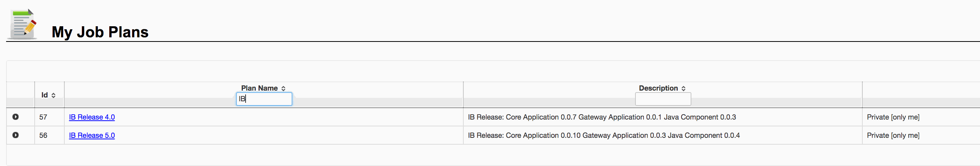Click the Description sort arrows icon

point(683,88)
